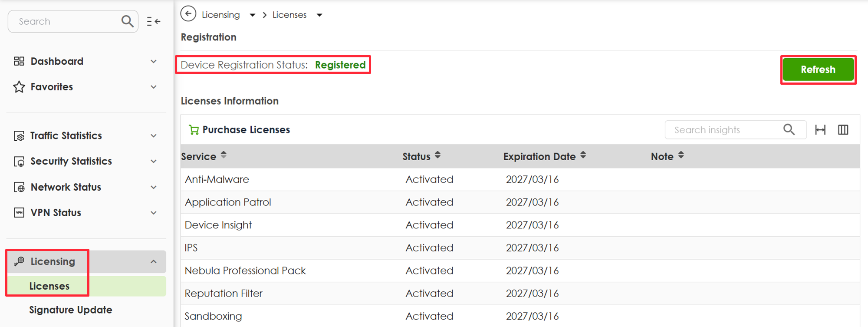
Task: Select Licenses in the sidebar
Action: 49,286
